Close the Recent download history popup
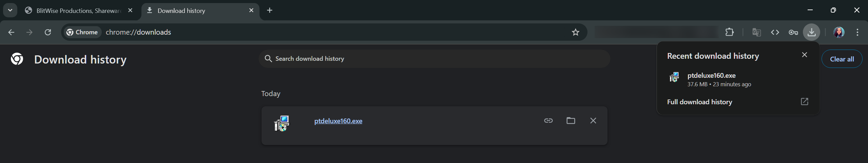868x163 pixels. coord(804,55)
